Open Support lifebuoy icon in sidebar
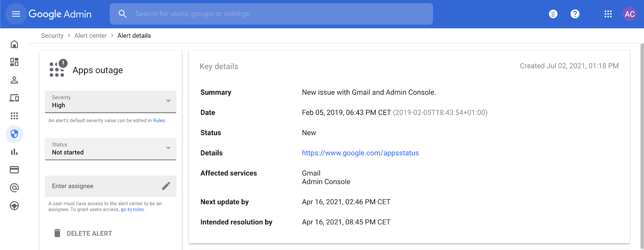The height and width of the screenshot is (250, 644). coord(14,206)
